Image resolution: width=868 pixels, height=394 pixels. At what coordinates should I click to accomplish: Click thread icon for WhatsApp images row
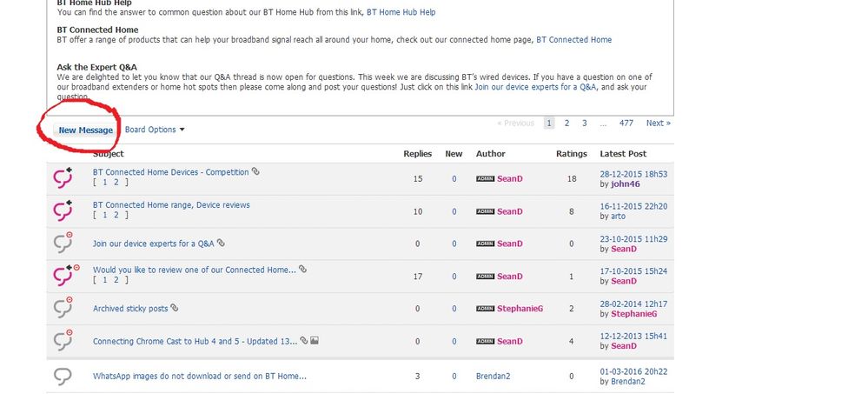click(x=63, y=377)
